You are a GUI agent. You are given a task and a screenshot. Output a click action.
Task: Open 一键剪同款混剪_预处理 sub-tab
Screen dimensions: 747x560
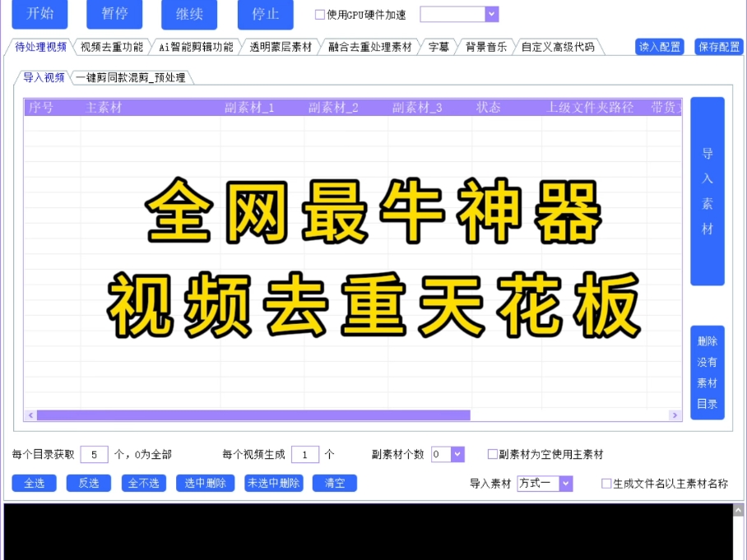click(131, 77)
